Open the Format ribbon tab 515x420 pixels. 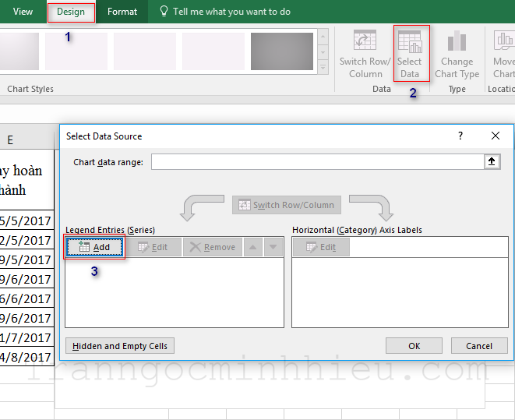122,12
